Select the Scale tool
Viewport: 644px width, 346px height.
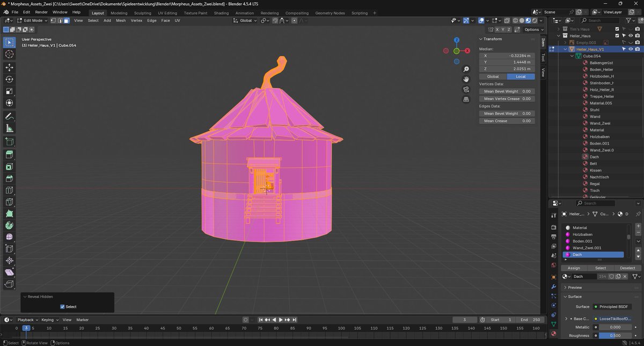(10, 91)
